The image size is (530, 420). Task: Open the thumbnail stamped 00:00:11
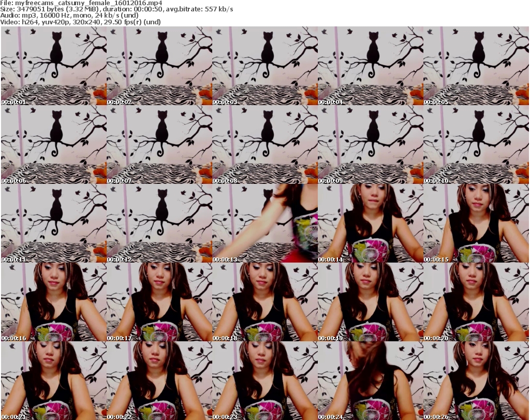[x=54, y=223]
